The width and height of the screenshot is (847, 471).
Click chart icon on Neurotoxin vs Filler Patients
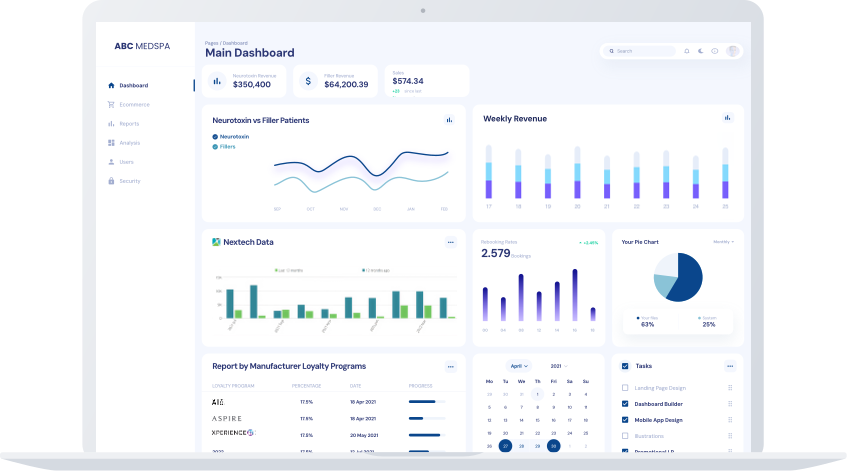[x=449, y=120]
